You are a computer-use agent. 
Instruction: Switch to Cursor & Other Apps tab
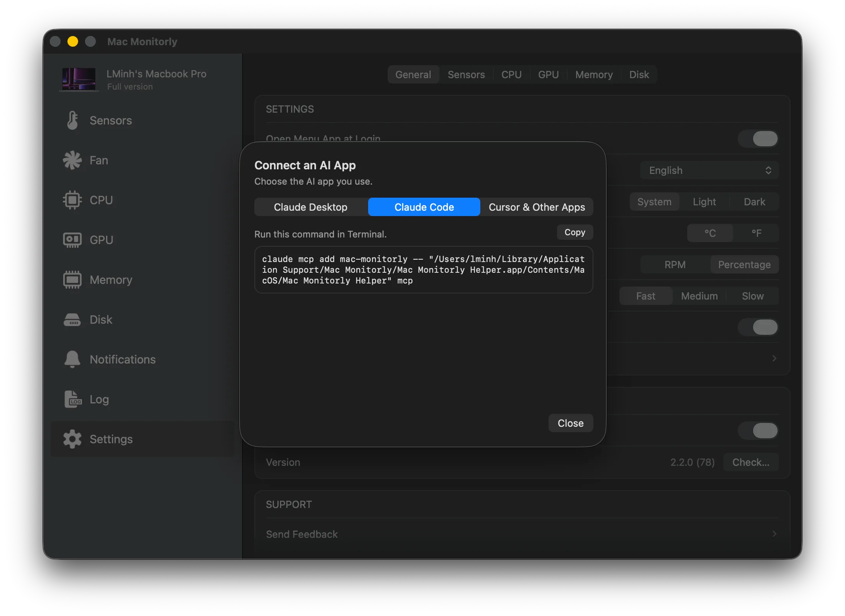click(x=537, y=207)
